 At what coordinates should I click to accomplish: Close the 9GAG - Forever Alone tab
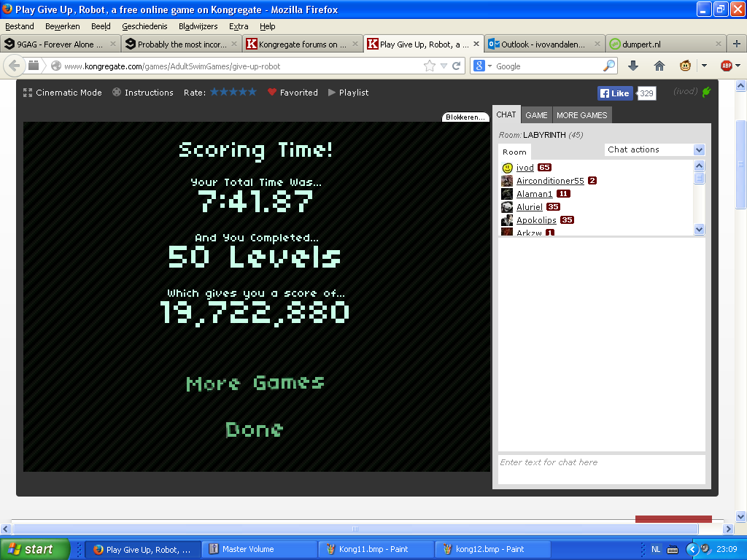113,44
